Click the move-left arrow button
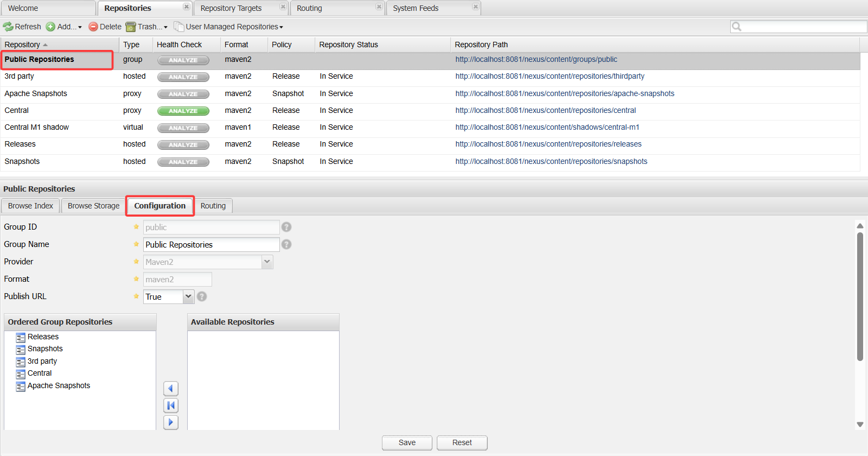 tap(171, 388)
